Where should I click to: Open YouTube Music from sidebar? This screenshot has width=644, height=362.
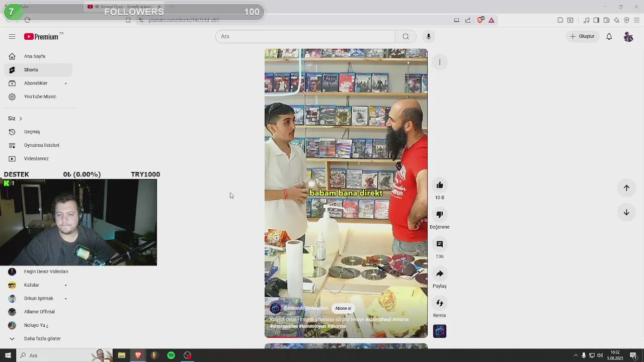(x=38, y=97)
